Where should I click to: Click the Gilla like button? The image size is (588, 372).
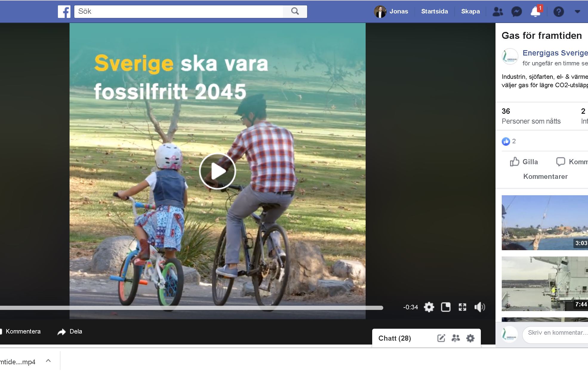[x=524, y=162]
